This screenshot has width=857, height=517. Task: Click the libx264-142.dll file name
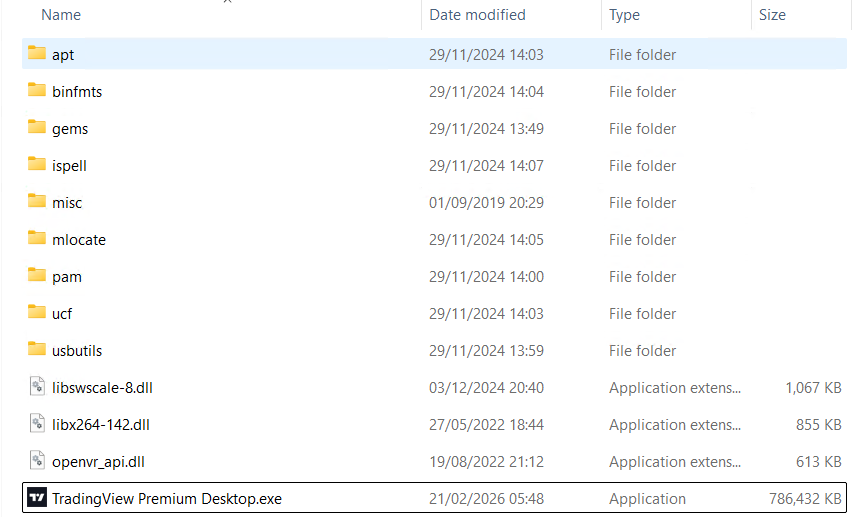(x=101, y=425)
